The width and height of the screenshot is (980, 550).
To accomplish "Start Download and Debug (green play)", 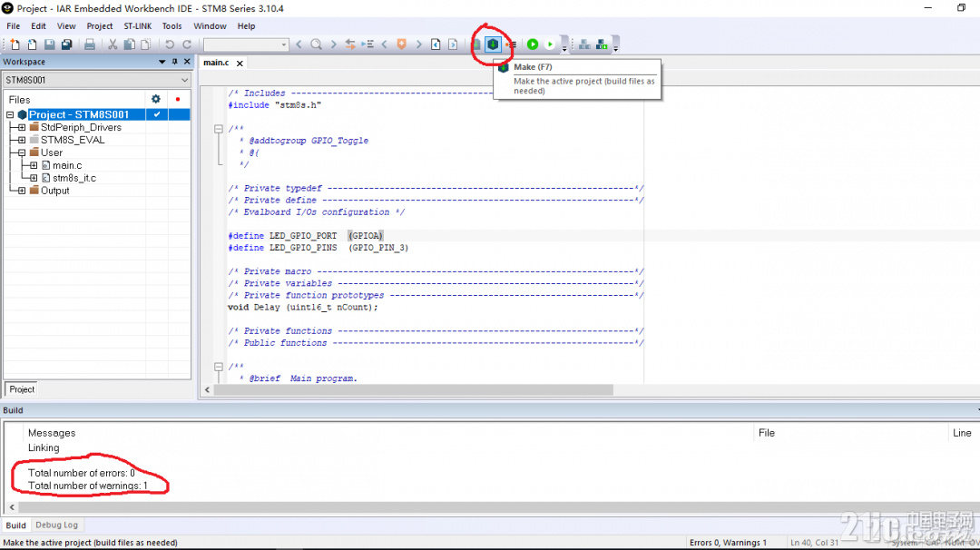I will (533, 44).
